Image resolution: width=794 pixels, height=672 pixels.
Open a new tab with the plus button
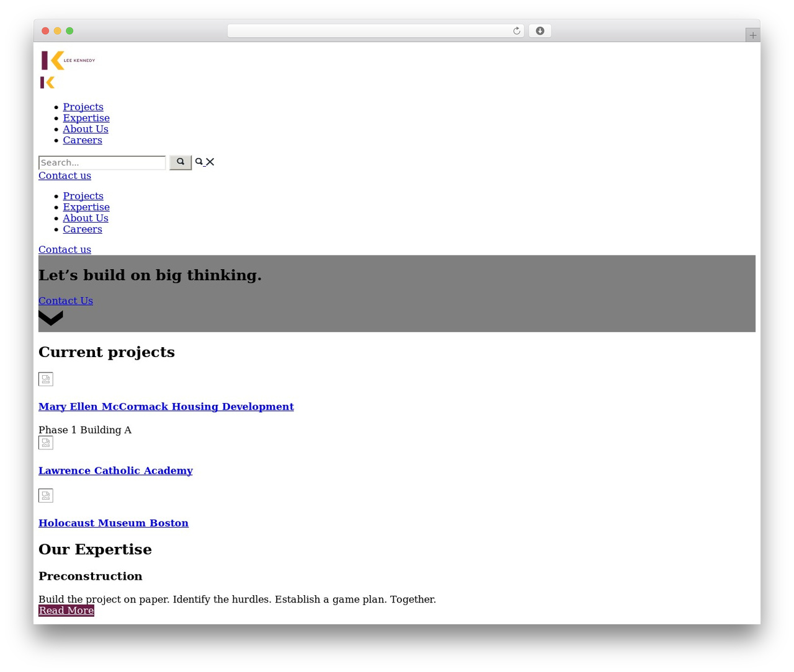753,35
